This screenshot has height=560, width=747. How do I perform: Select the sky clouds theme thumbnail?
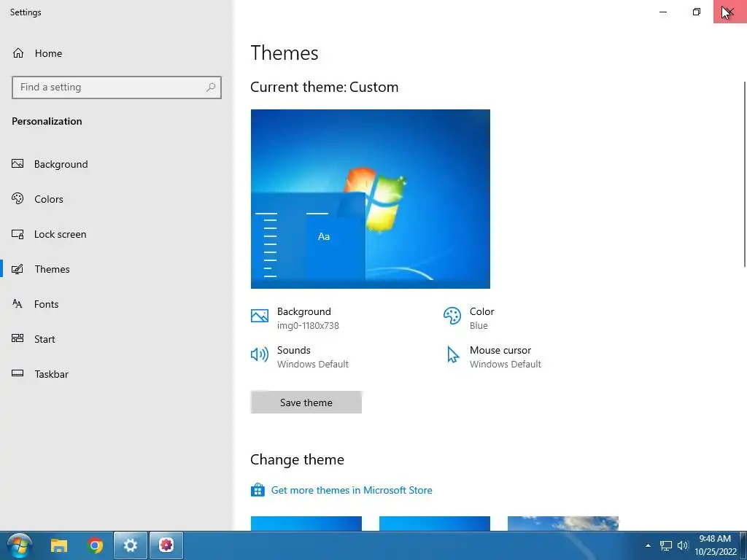pos(563,524)
